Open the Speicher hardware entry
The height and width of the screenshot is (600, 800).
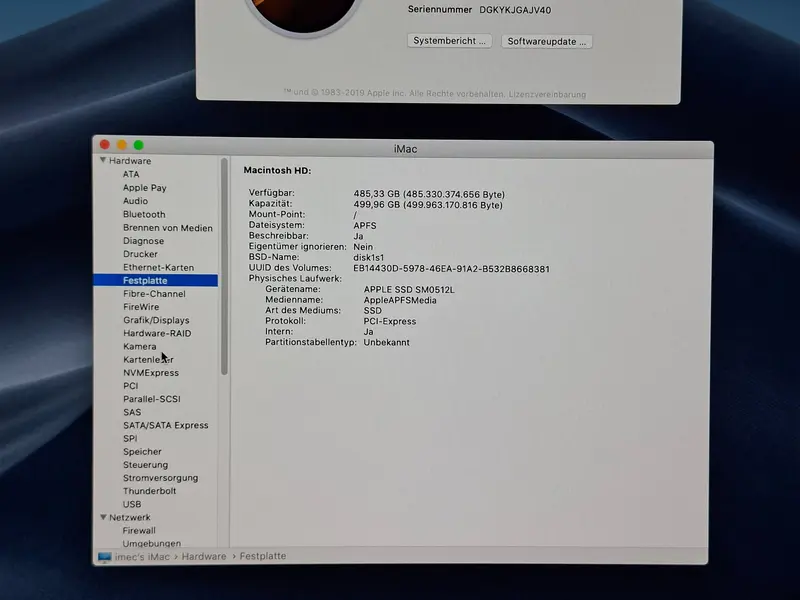tap(142, 452)
